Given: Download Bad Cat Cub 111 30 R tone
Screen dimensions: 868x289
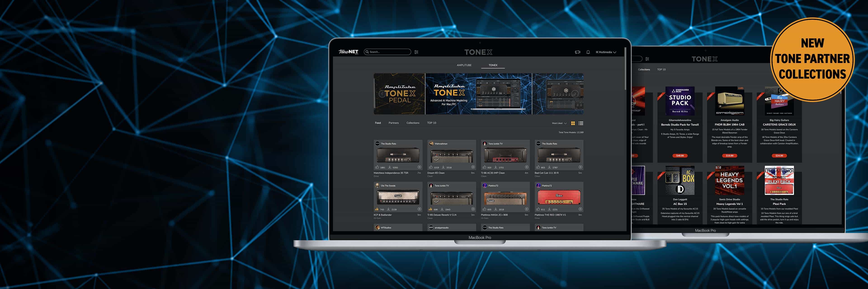Looking at the screenshot, I should tap(549, 167).
